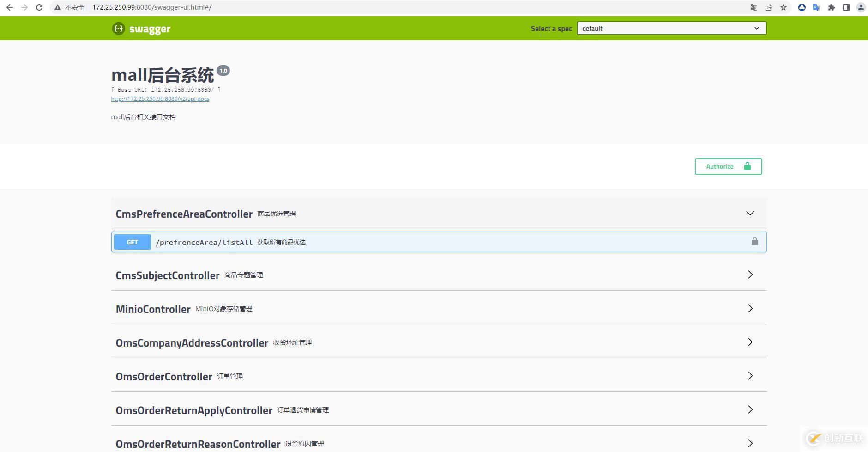Click the 收货地址管理 description text
The height and width of the screenshot is (452, 868).
pyautogui.click(x=293, y=342)
